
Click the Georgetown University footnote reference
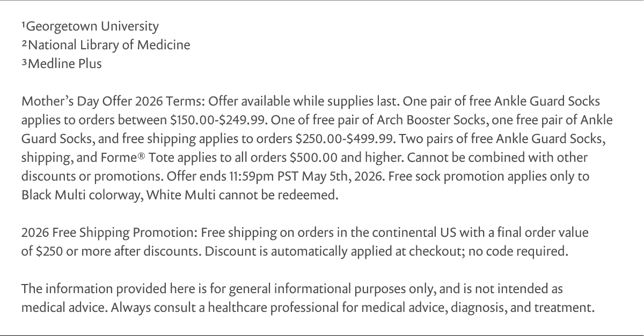[x=90, y=26]
